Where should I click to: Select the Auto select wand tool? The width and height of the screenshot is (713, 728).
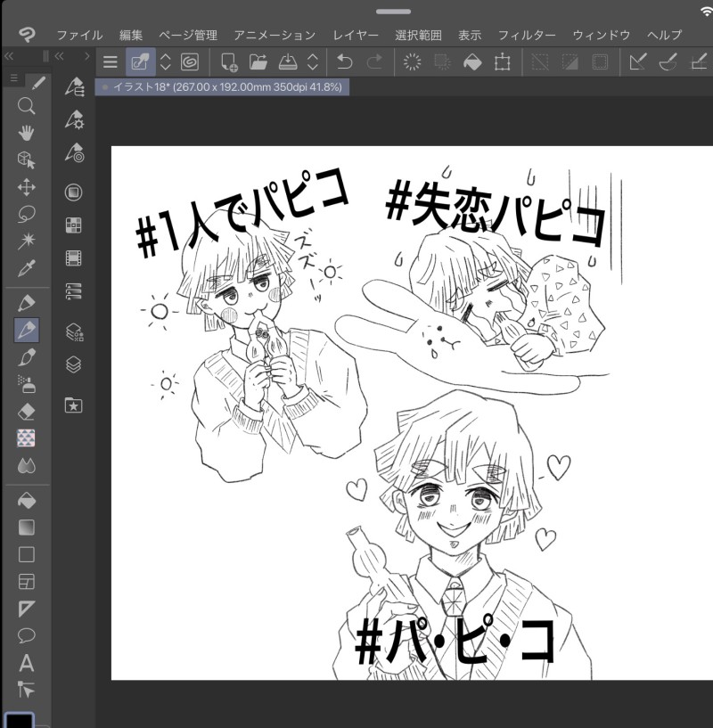point(27,241)
